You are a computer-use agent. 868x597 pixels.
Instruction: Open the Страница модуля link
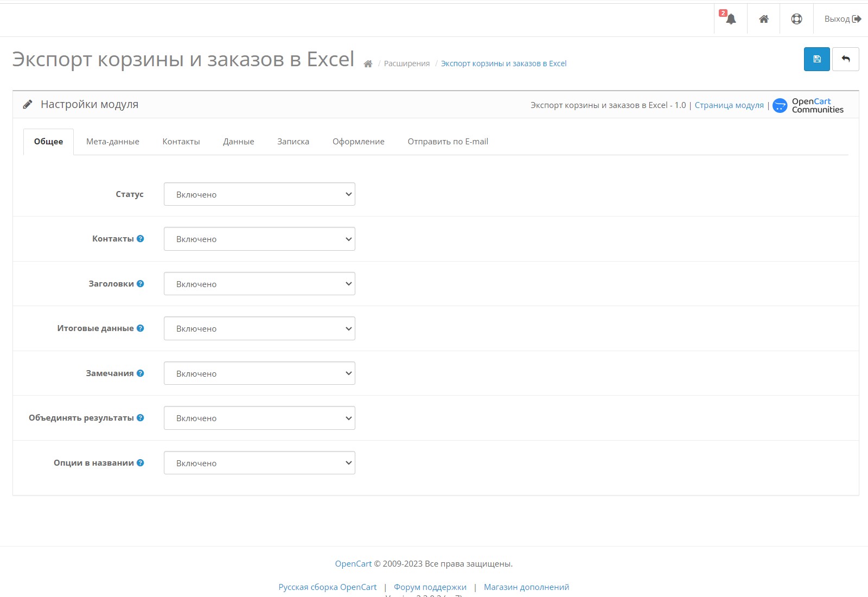click(729, 105)
